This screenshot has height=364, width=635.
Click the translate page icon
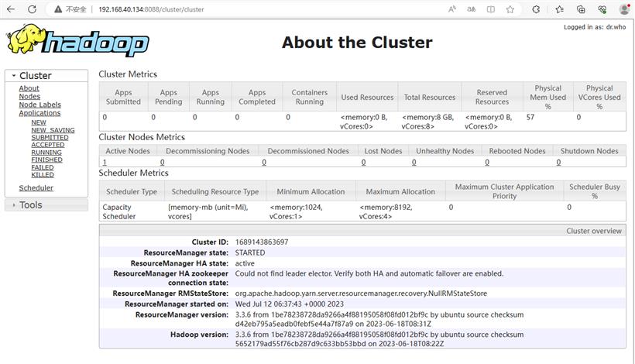[472, 9]
